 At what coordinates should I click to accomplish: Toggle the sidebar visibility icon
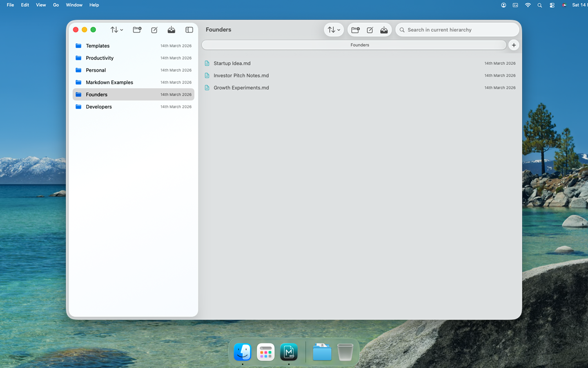189,30
